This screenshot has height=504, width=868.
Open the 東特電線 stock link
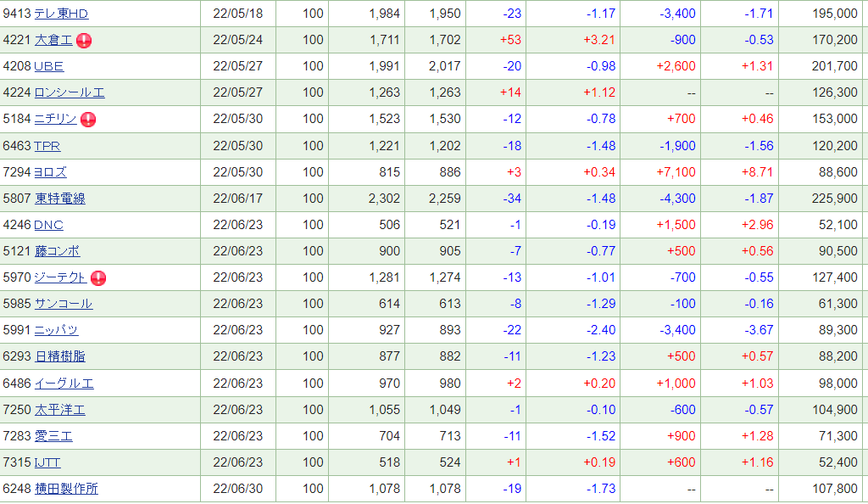(60, 199)
